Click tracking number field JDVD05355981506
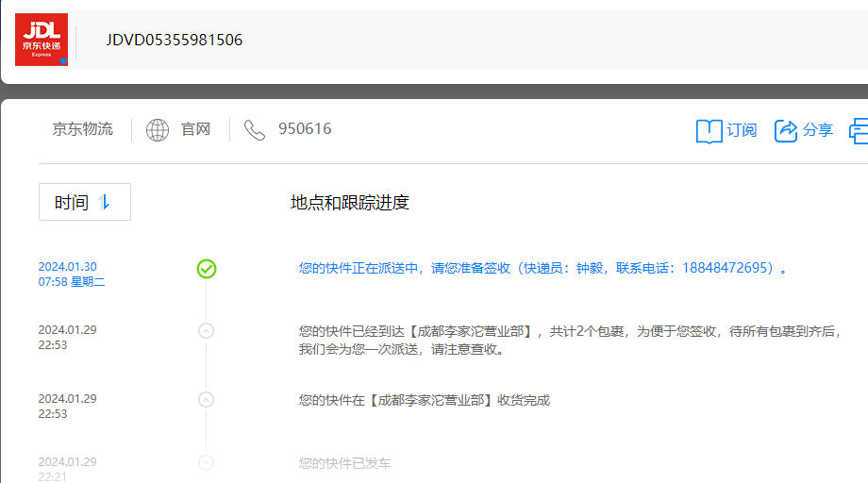Screen dimensions: 868x483 175,40
